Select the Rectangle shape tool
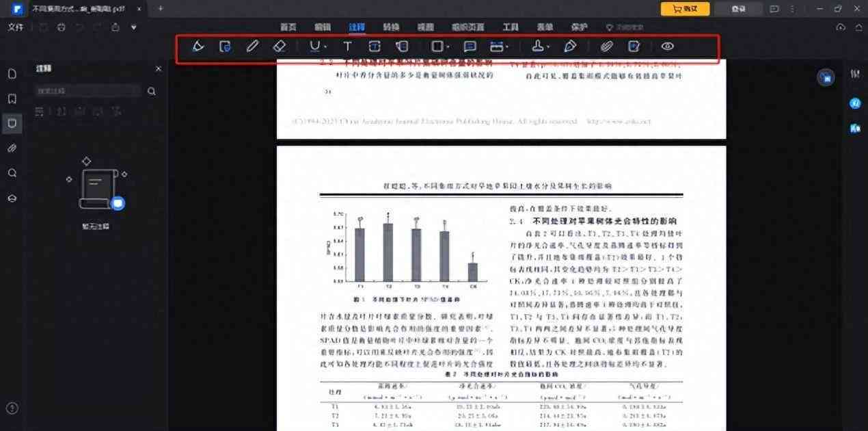The height and width of the screenshot is (431, 868). pos(438,47)
